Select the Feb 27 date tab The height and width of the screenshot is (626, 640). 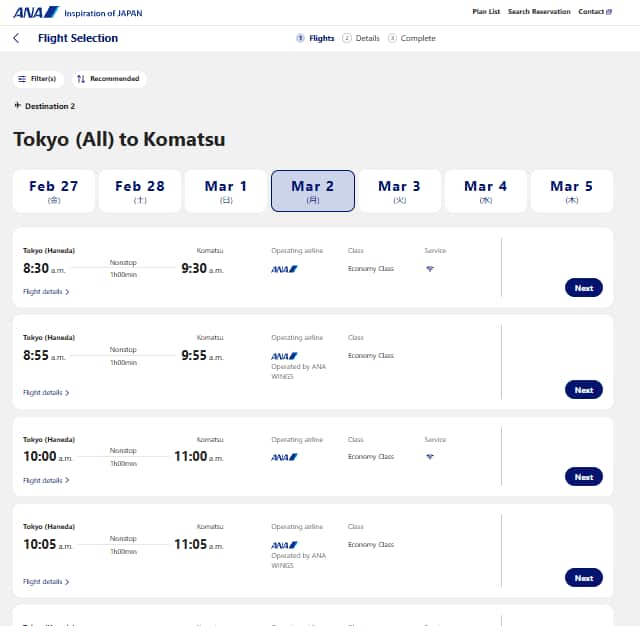click(x=54, y=191)
